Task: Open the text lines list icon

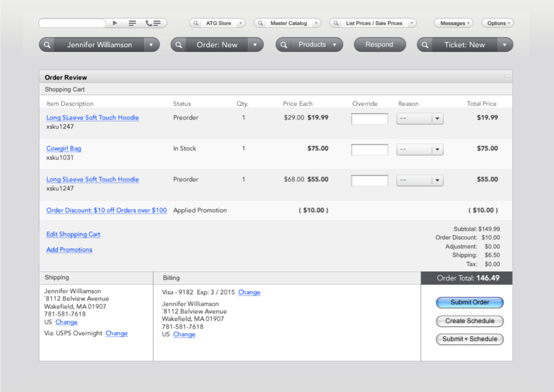Action: [x=132, y=23]
